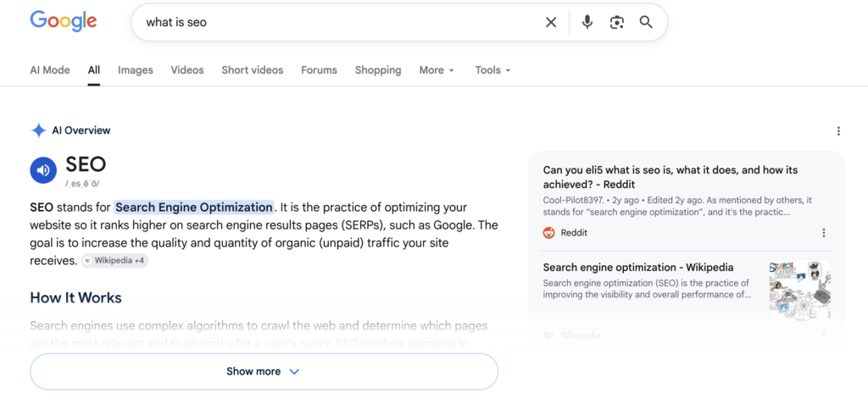Open the Forums tab
This screenshot has width=868, height=399.
pos(319,70)
